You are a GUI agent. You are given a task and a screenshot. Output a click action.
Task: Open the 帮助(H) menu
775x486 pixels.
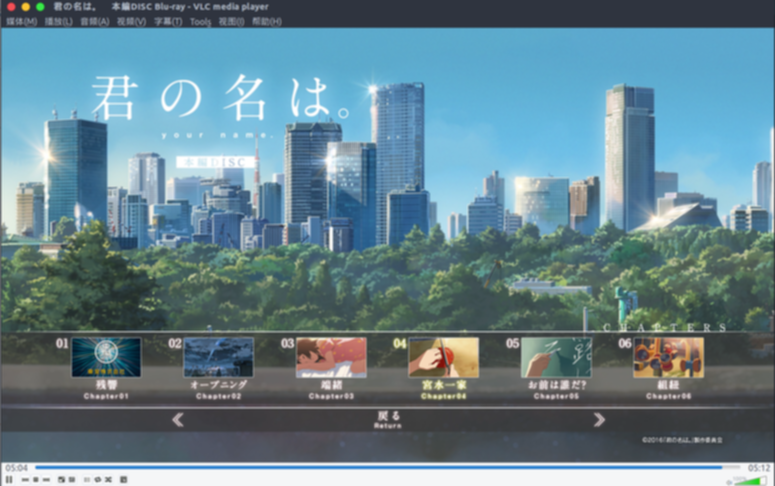(x=267, y=21)
